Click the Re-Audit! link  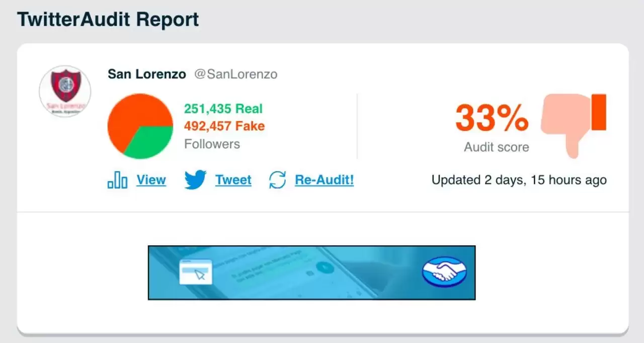click(324, 180)
